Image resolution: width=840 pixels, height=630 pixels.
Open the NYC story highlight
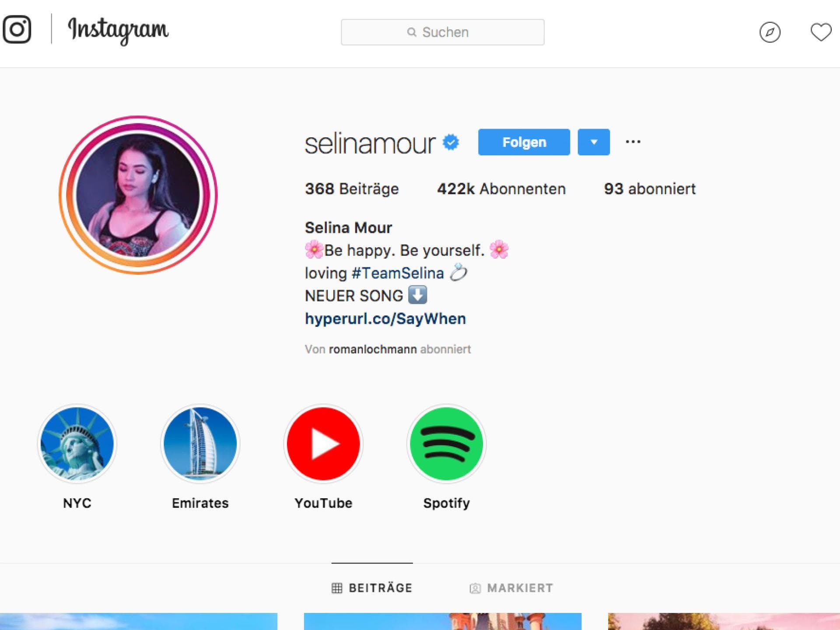[x=77, y=444]
